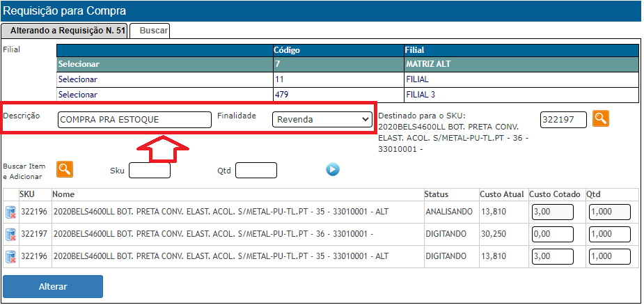The image size is (644, 305).
Task: Delete the DIGITANDO 322196 row via trash icon
Action: (x=10, y=257)
